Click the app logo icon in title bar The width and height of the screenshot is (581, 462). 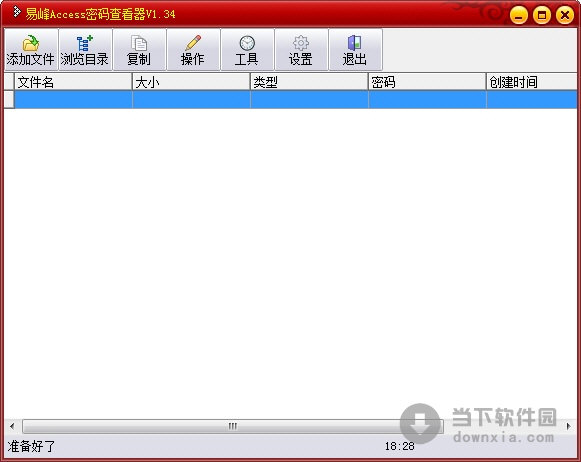coord(16,12)
